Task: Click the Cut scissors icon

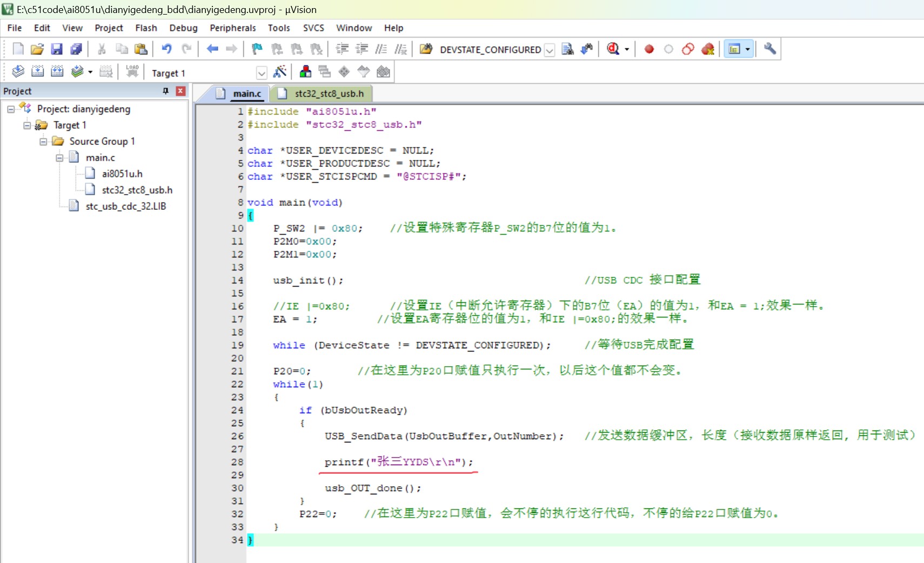Action: 102,49
